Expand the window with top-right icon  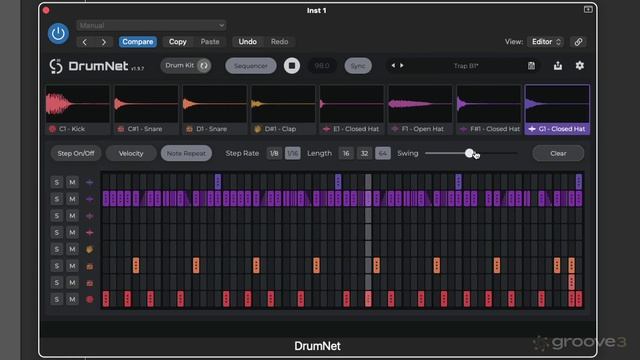click(x=588, y=9)
